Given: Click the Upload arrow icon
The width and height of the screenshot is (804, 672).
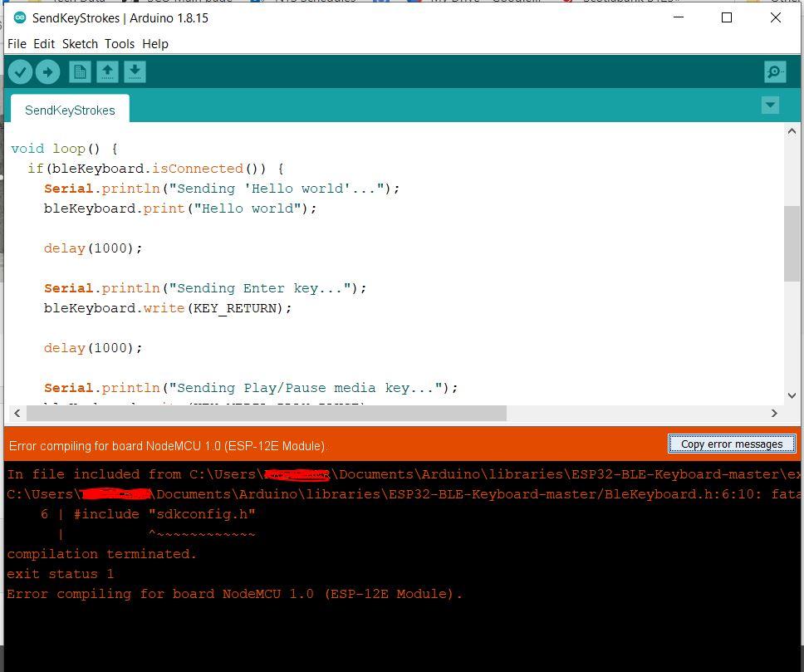Looking at the screenshot, I should (x=47, y=71).
